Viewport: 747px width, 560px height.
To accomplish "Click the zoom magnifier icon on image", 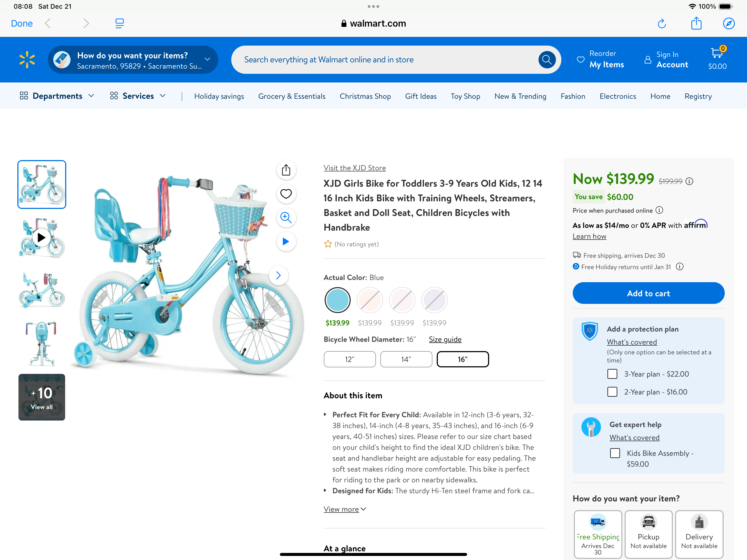I will coord(286,218).
